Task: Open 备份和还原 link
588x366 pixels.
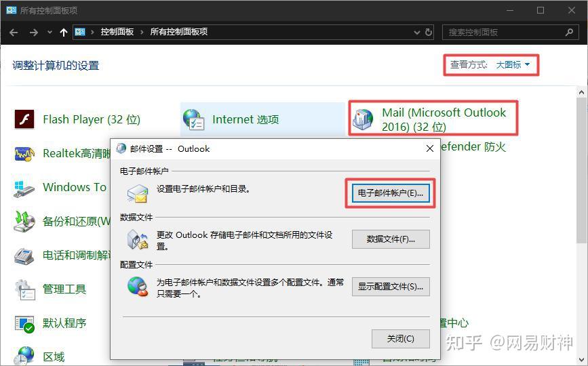Action: click(77, 221)
